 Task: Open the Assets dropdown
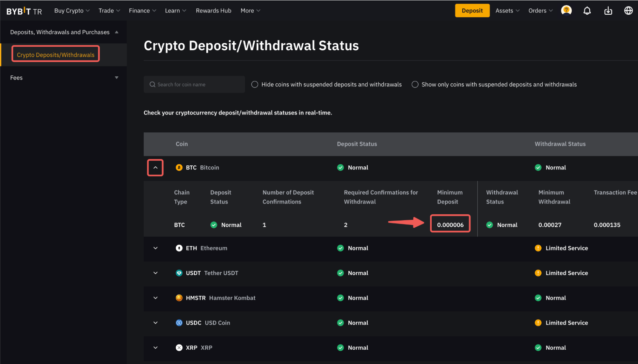pos(507,11)
